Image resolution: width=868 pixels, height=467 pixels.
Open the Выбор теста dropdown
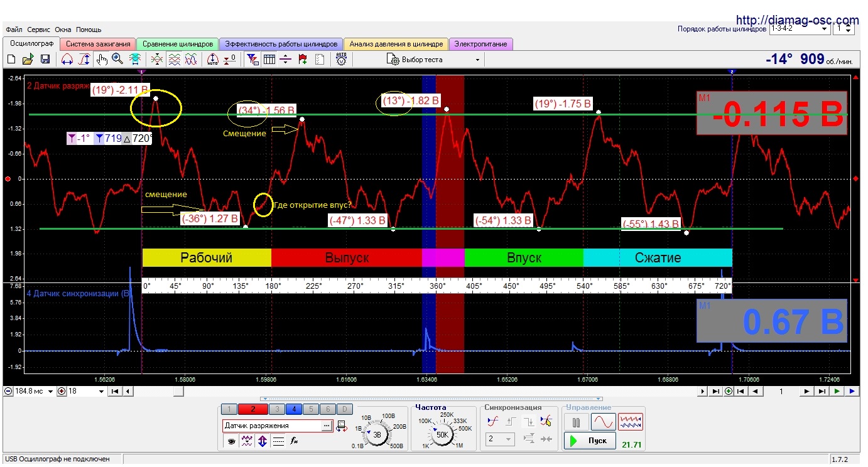[433, 60]
